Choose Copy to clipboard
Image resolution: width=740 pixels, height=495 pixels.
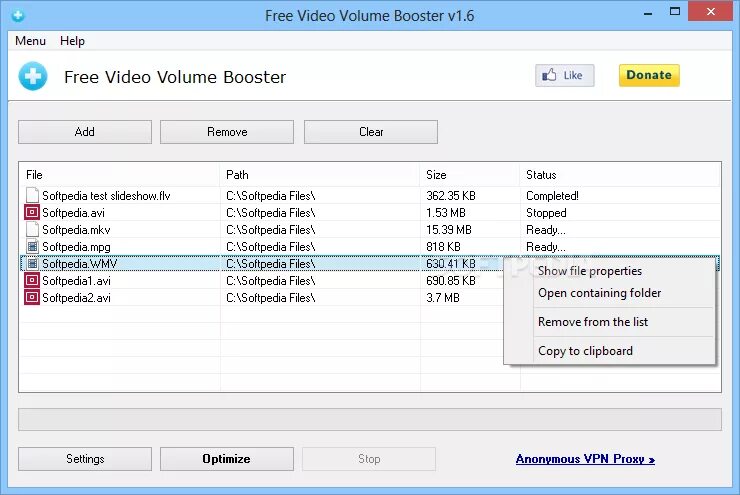coord(585,351)
